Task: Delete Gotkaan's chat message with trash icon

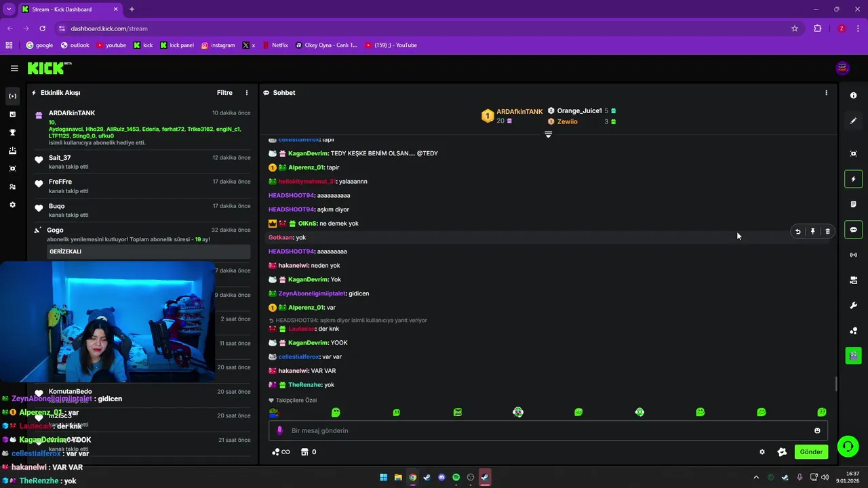Action: pos(827,232)
